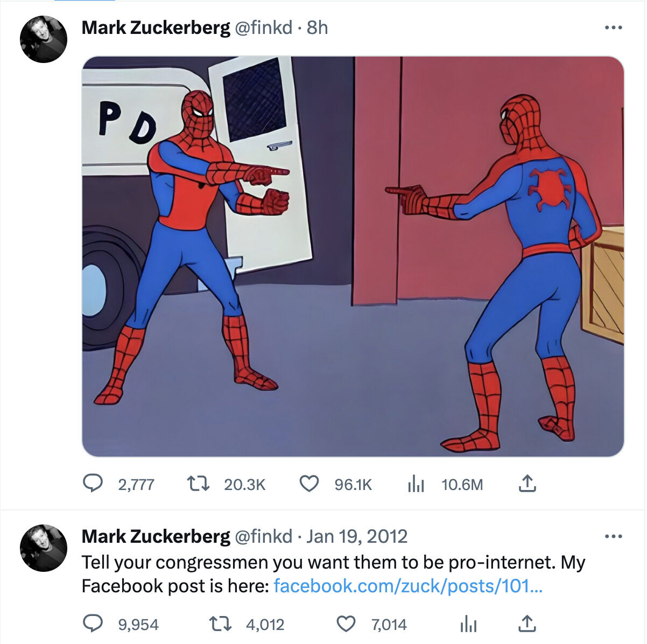Click the @finkd handle on the 2012 tweet
Image resolution: width=647 pixels, height=644 pixels.
click(x=264, y=536)
